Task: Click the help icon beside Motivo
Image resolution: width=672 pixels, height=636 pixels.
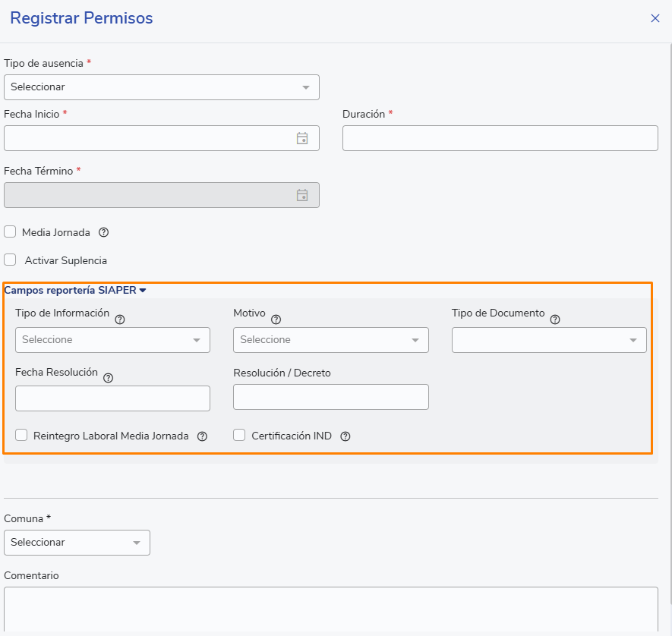Action: pyautogui.click(x=276, y=320)
